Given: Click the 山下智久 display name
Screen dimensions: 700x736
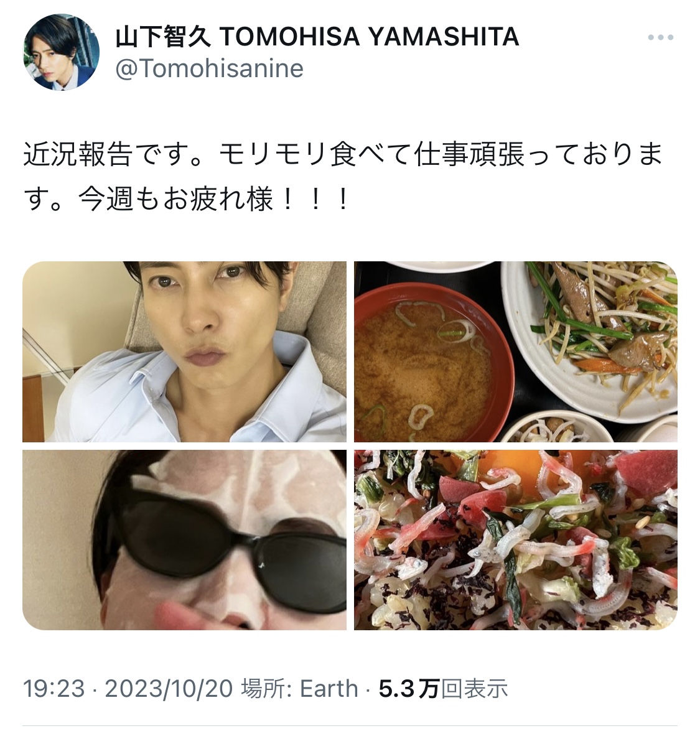Looking at the screenshot, I should (163, 37).
